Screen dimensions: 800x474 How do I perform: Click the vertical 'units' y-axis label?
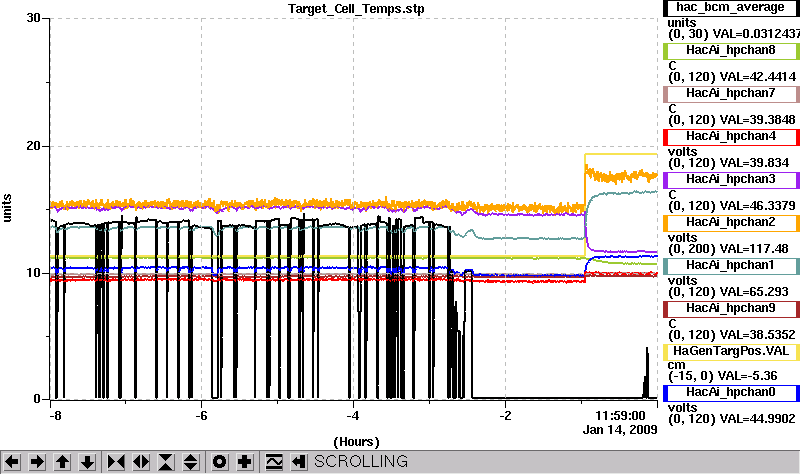pos(7,208)
